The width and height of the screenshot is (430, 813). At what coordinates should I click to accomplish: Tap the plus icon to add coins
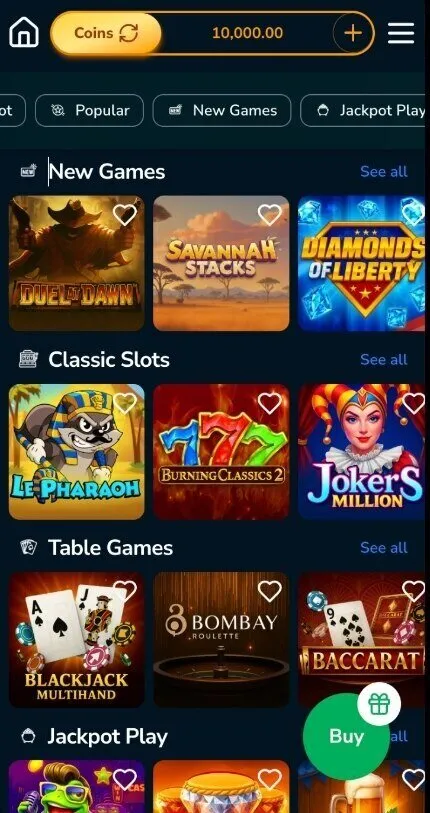(x=353, y=34)
